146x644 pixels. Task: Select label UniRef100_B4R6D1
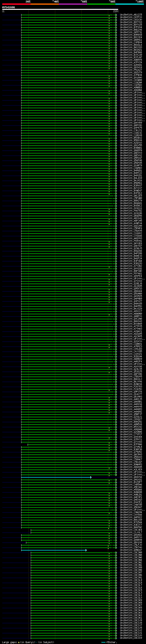pyautogui.click(x=131, y=170)
